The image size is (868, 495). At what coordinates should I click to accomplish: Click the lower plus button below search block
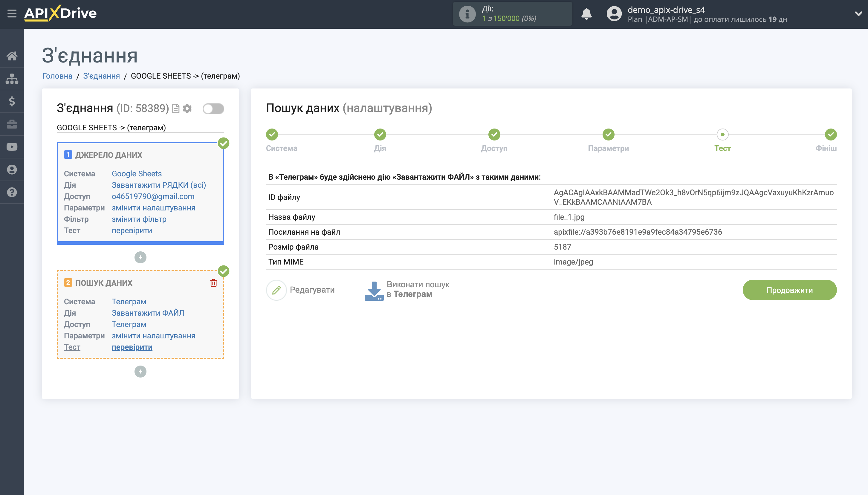tap(140, 371)
